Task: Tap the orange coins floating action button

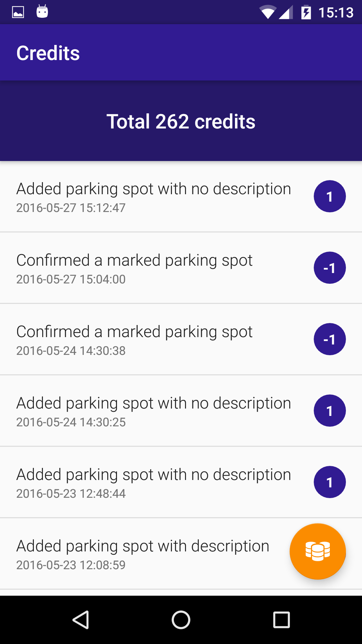Action: pyautogui.click(x=317, y=551)
